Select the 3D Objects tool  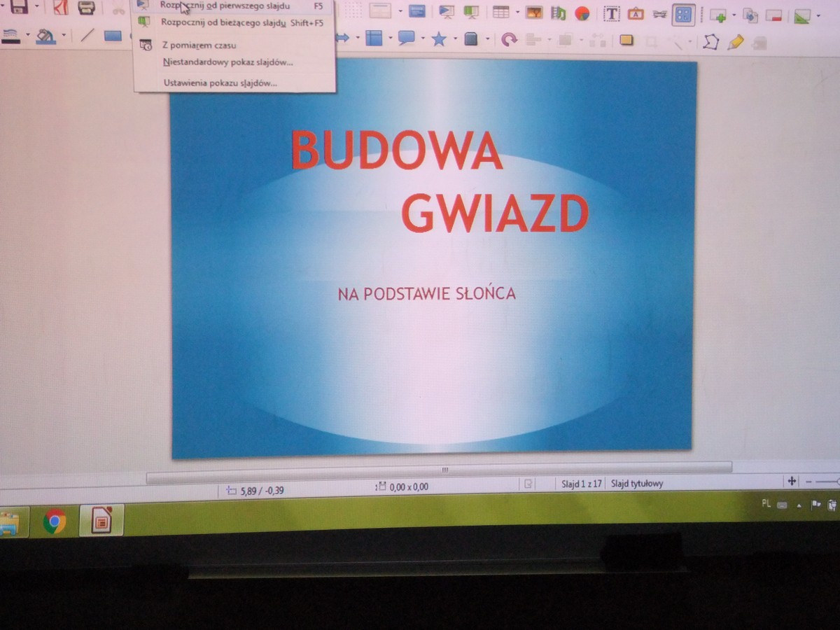(x=471, y=38)
